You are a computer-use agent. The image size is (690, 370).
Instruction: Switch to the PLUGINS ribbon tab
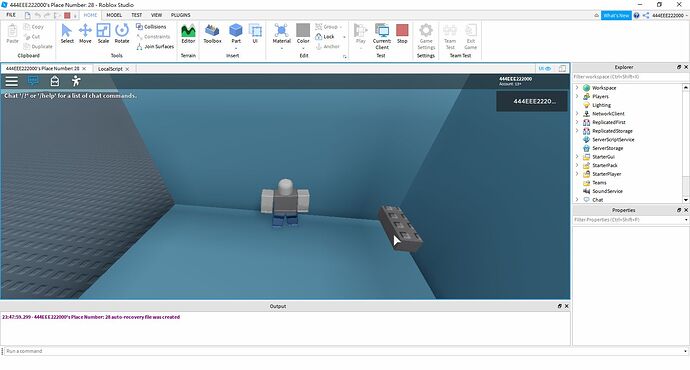coord(181,15)
